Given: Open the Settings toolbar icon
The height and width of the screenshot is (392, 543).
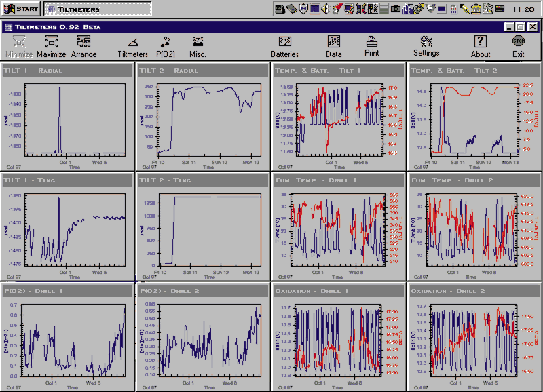Looking at the screenshot, I should pyautogui.click(x=426, y=46).
